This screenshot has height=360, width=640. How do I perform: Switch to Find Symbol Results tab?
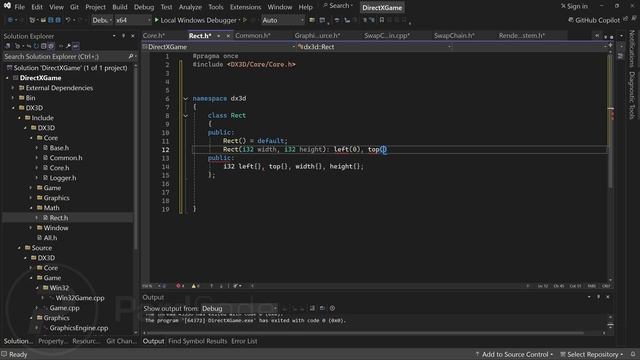tap(198, 341)
